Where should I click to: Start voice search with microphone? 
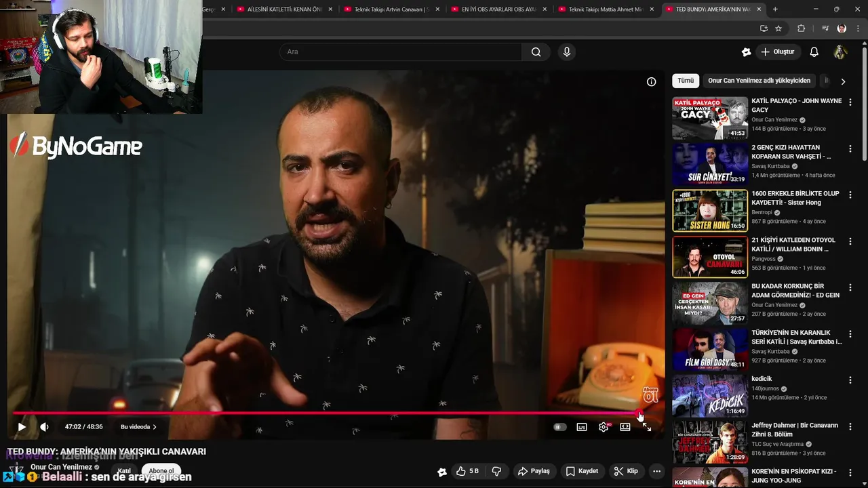point(567,52)
